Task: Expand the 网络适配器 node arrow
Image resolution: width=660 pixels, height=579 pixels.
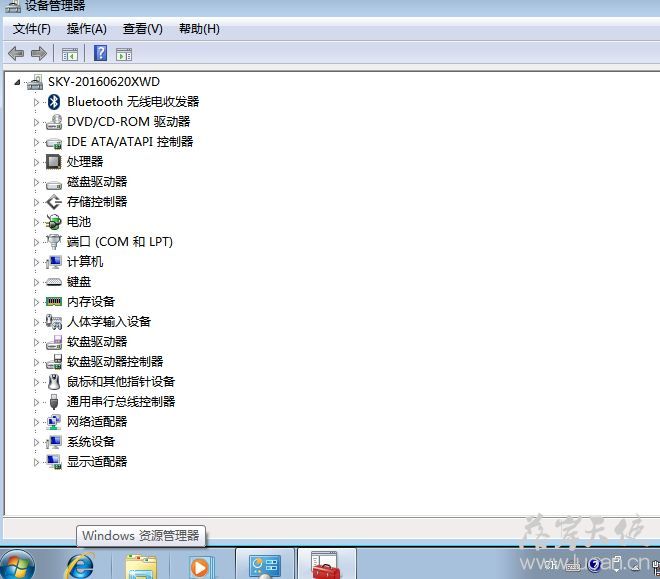Action: tap(36, 422)
